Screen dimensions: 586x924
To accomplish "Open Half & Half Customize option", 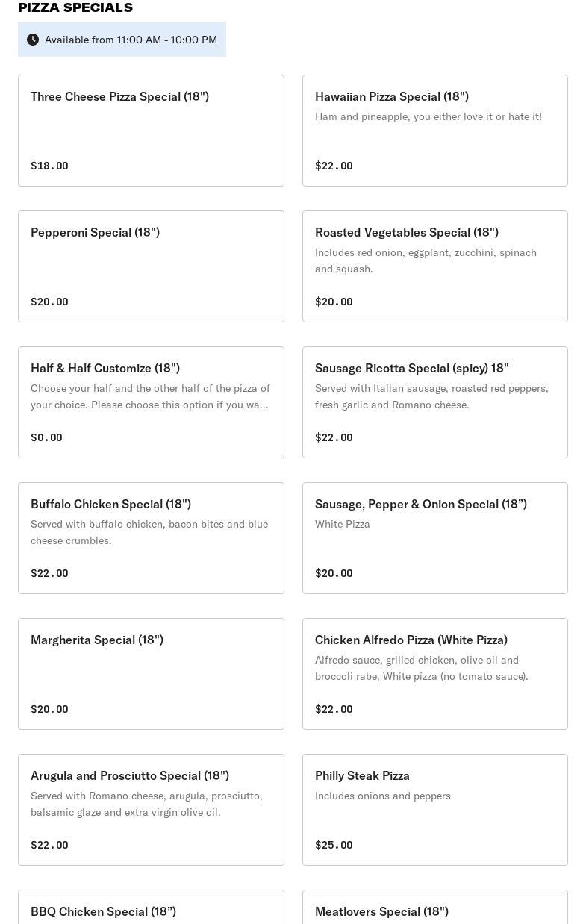I will (151, 402).
